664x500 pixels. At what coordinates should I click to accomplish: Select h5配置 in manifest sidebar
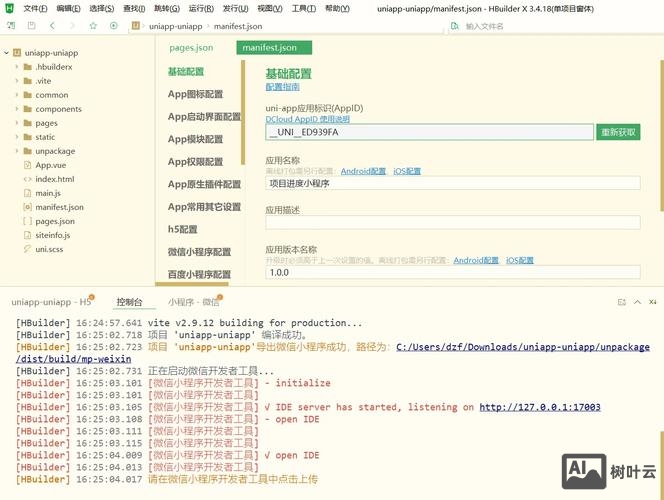pos(183,229)
